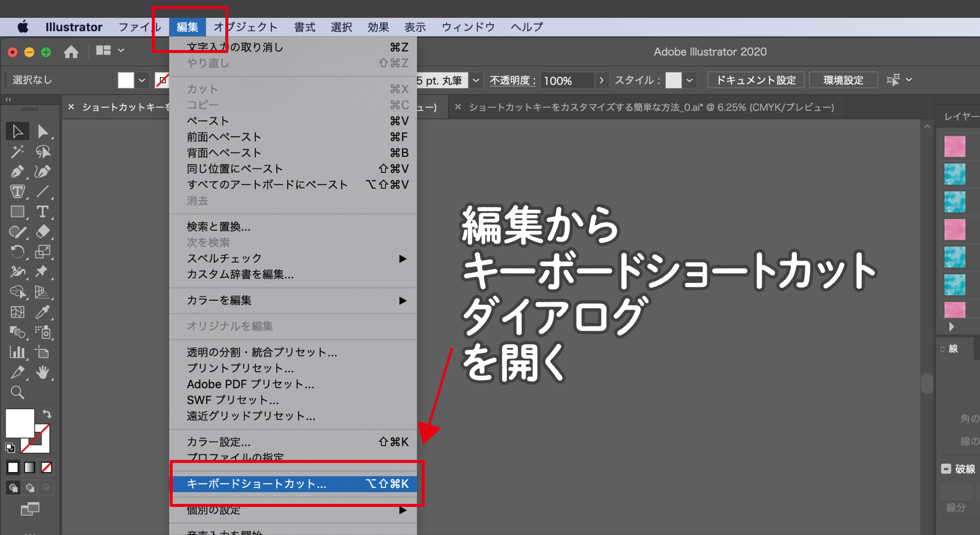Open the スタイル dropdown arrow

(x=689, y=80)
